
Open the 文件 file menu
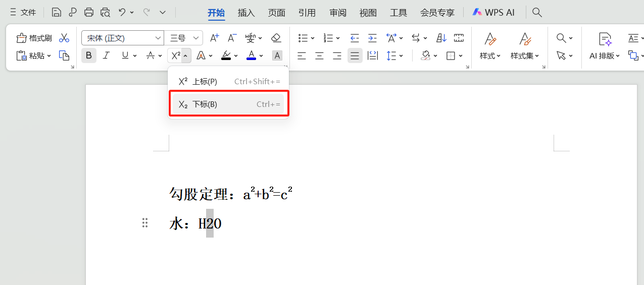tap(23, 13)
